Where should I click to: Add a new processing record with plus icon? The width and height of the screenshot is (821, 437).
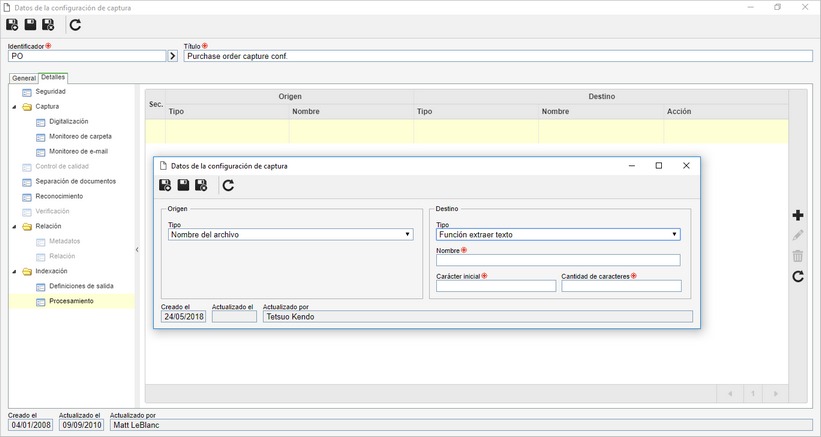pyautogui.click(x=798, y=215)
